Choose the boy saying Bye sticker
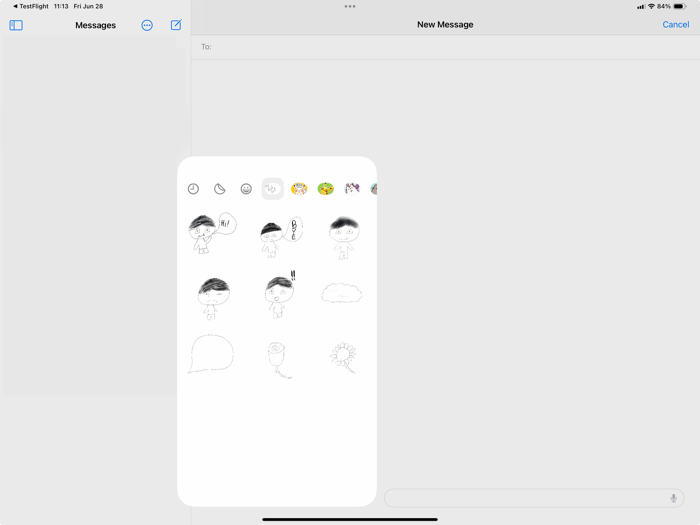700x525 pixels. pyautogui.click(x=281, y=237)
